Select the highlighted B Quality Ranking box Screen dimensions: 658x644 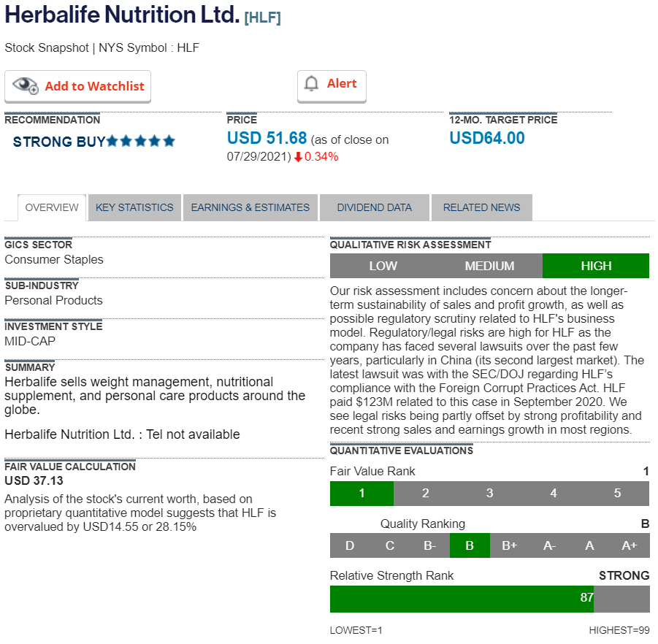click(470, 545)
